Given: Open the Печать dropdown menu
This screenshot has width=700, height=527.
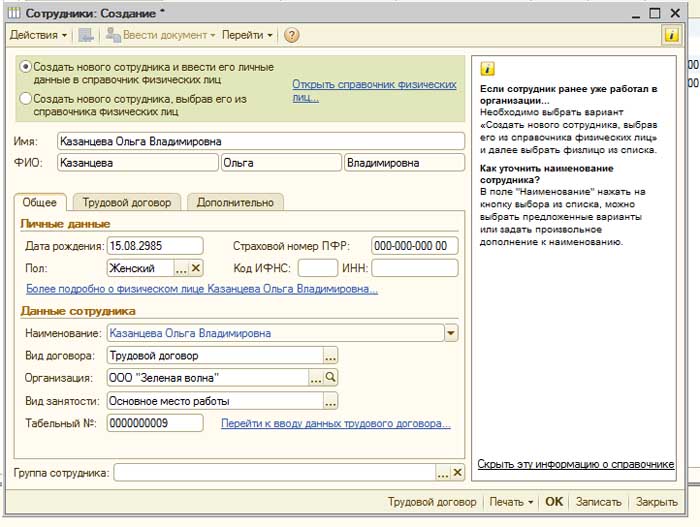Looking at the screenshot, I should click(512, 502).
